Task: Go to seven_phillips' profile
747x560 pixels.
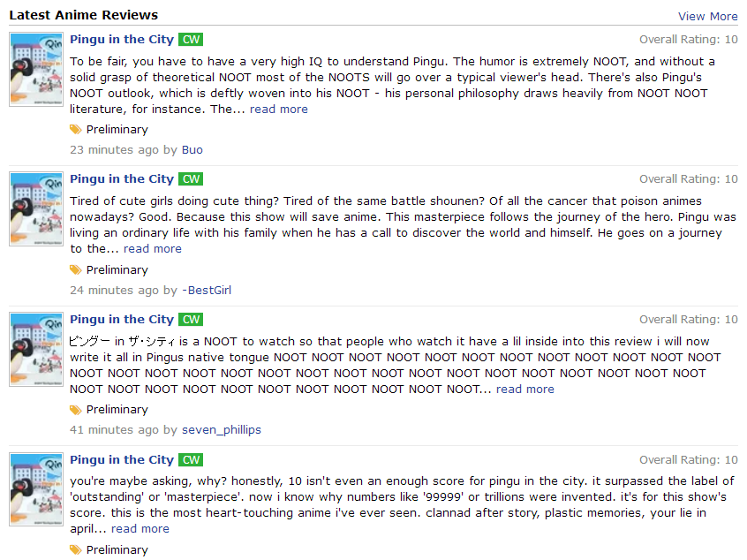Action: pos(221,430)
